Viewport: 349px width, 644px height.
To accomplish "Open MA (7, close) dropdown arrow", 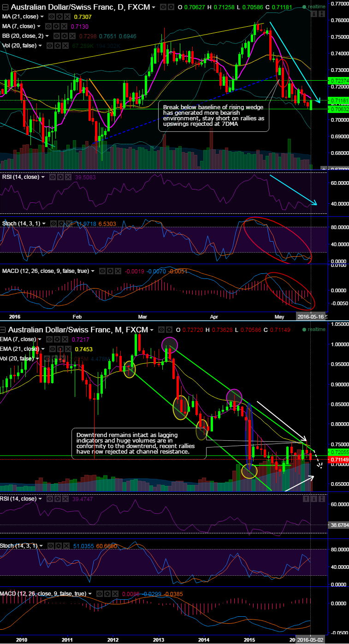I will pos(39,26).
